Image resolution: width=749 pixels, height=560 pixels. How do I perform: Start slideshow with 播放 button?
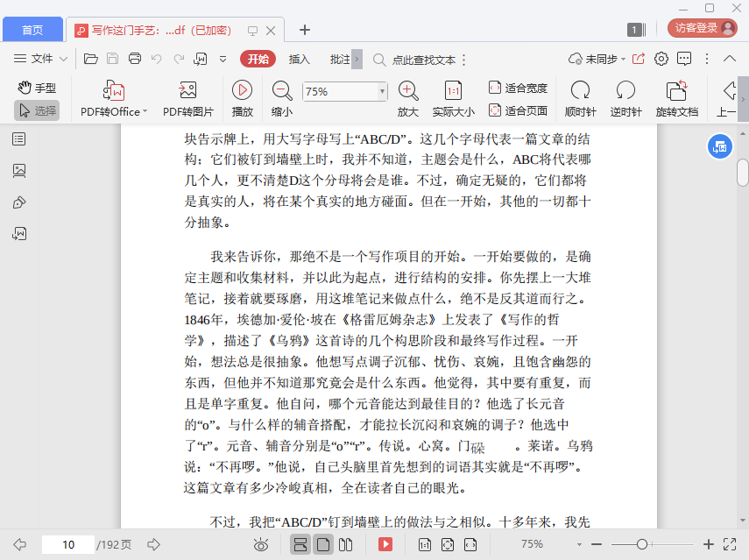coord(242,98)
